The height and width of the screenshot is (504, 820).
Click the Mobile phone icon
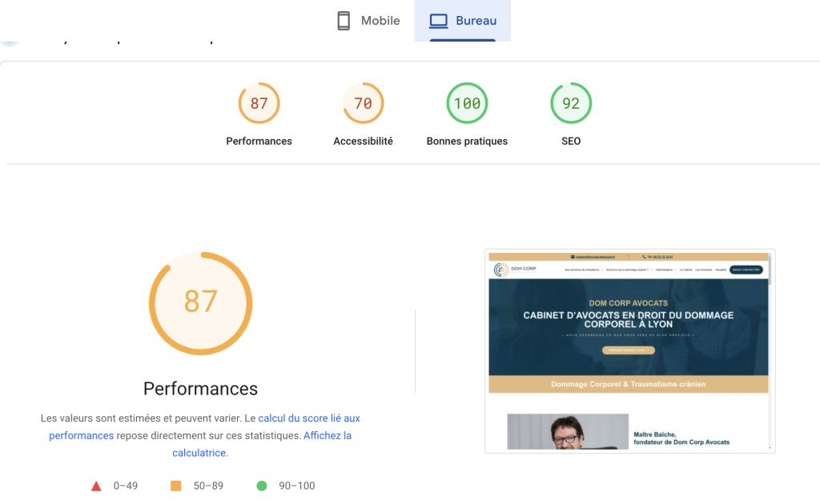point(344,21)
